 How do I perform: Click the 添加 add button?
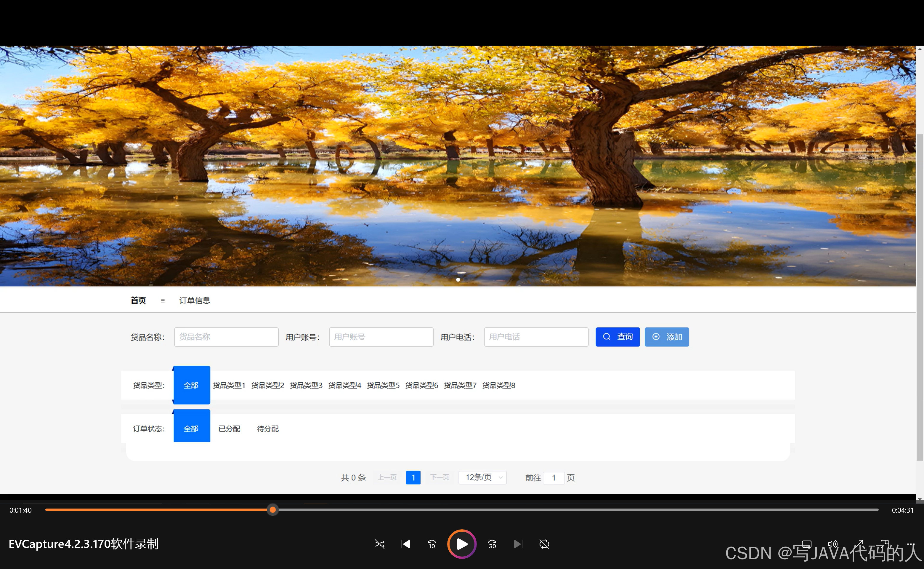[667, 337]
